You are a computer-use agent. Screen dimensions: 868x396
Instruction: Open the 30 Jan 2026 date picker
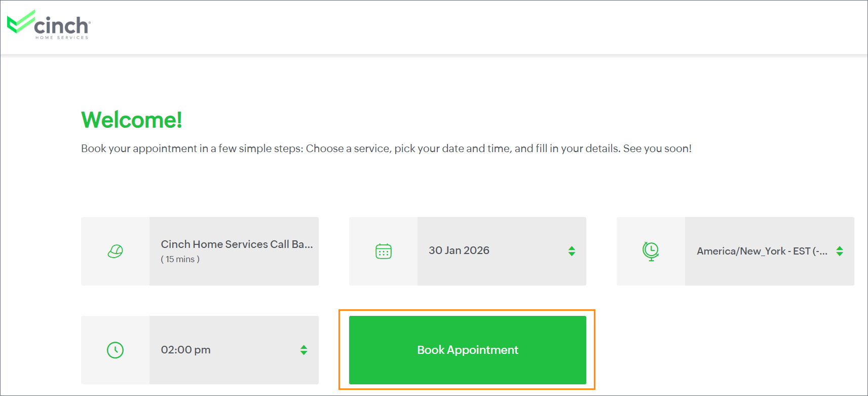click(x=501, y=251)
